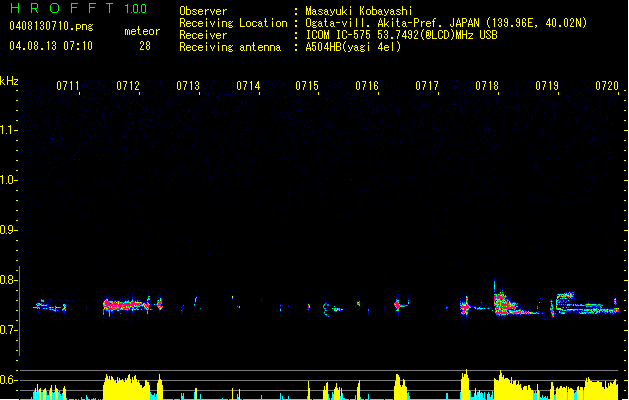Click the 0714 time marker

248,86
